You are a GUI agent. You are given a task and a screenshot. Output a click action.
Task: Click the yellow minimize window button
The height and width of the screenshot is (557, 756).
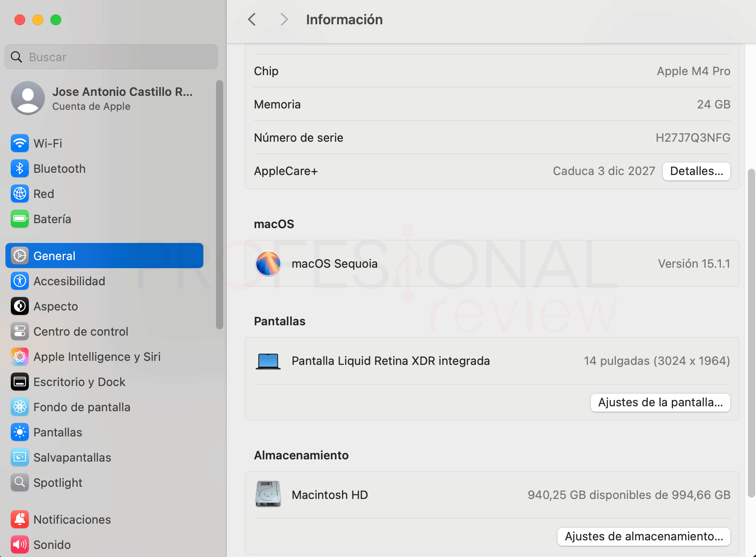coord(38,20)
